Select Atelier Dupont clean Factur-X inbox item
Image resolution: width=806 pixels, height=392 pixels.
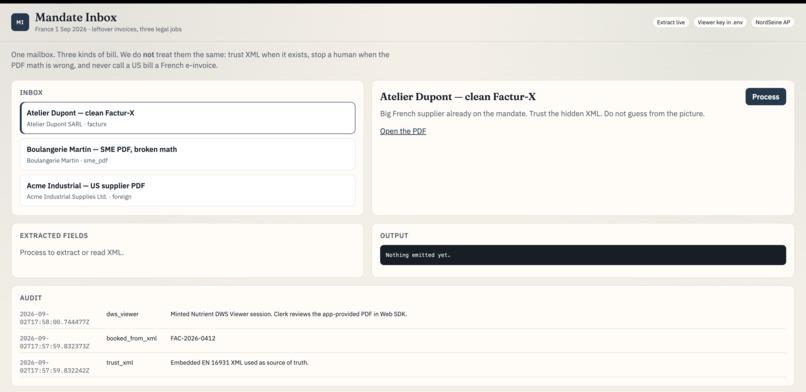[x=188, y=118]
